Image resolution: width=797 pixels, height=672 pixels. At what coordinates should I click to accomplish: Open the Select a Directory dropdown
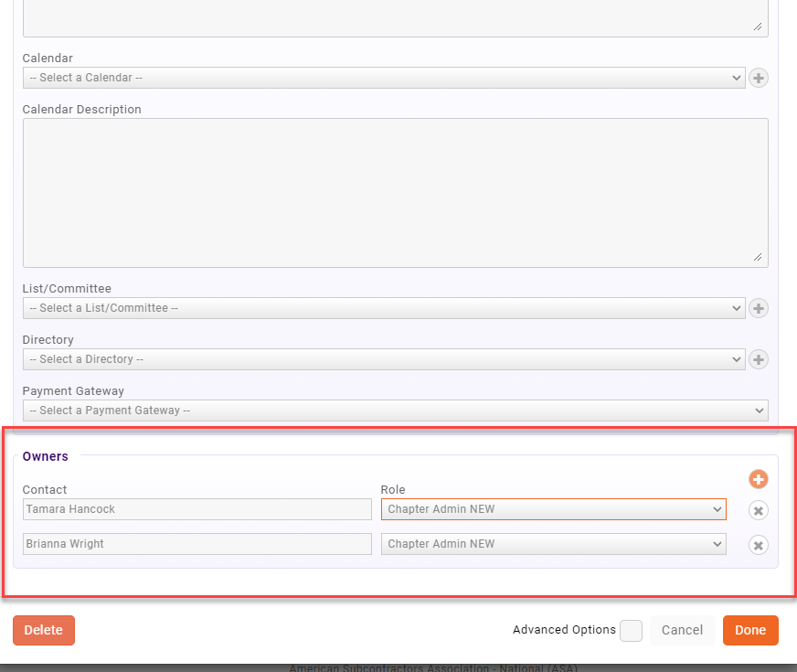[x=383, y=359]
